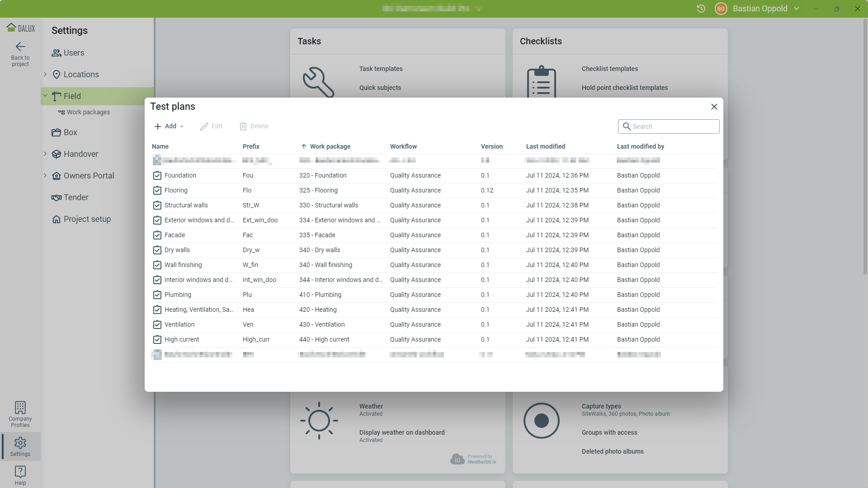Open Work packages under Field
The width and height of the screenshot is (868, 488).
tap(88, 112)
